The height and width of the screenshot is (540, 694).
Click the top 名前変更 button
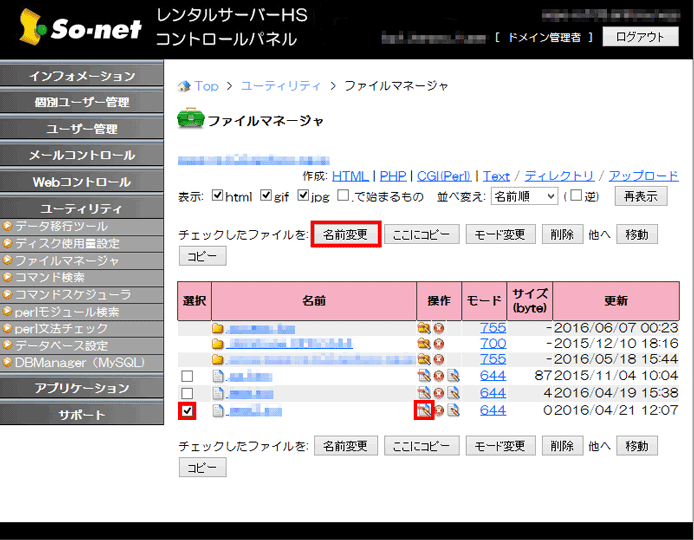coord(346,234)
